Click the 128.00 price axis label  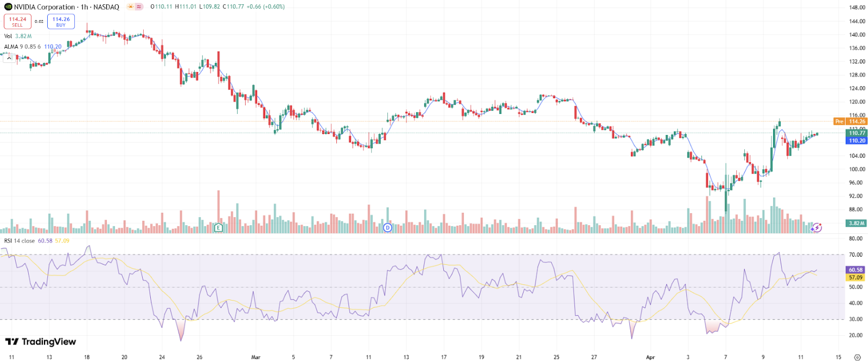click(857, 75)
